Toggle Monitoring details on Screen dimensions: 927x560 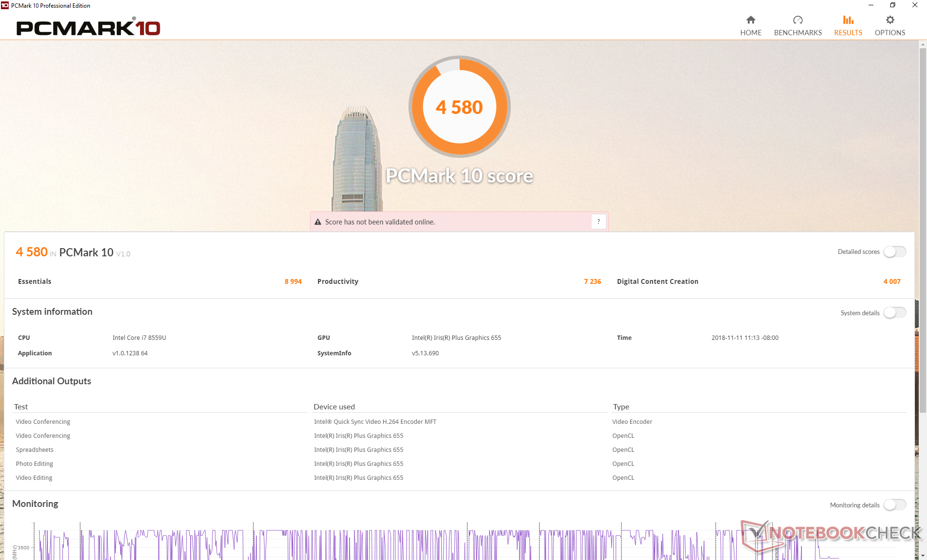pyautogui.click(x=895, y=505)
